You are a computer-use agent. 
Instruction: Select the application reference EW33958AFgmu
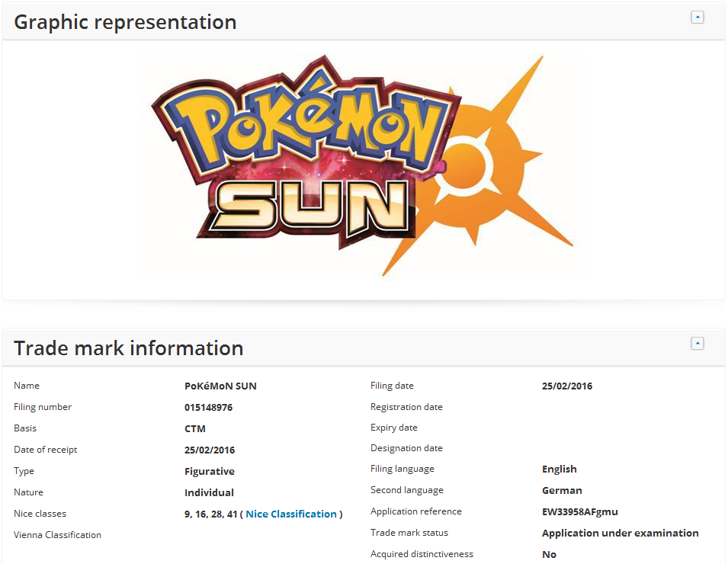coord(580,511)
